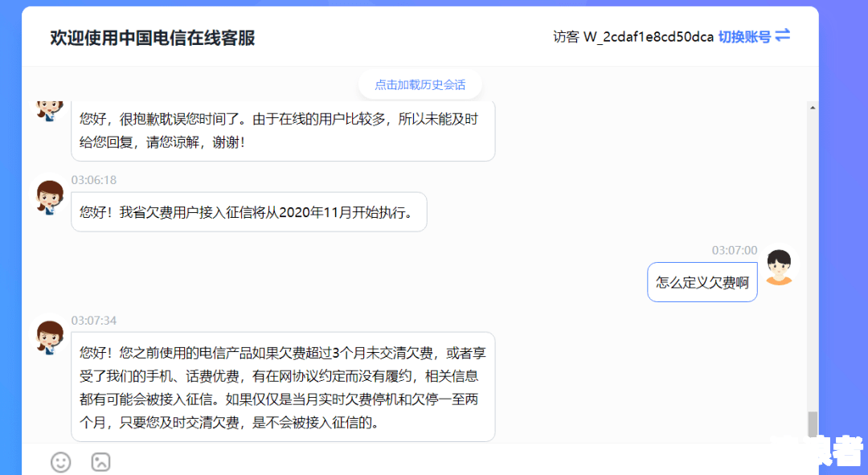Click timestamp 03:07:00

coord(734,250)
